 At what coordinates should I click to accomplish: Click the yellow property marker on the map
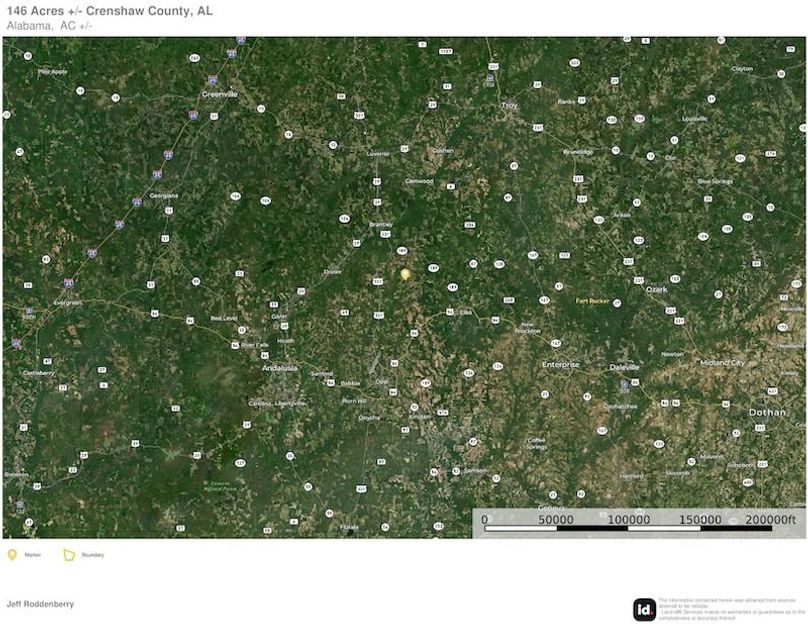pyautogui.click(x=405, y=273)
